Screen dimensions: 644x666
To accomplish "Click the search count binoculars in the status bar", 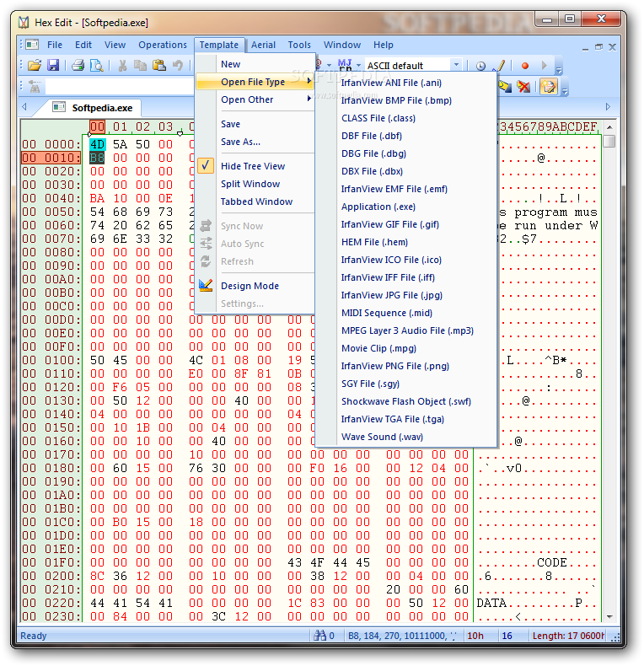I will point(319,636).
